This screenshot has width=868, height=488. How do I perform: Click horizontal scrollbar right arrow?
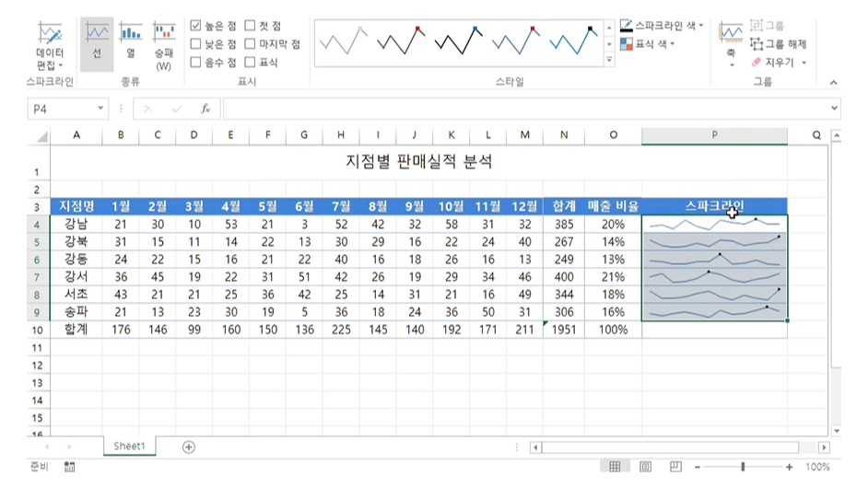tap(825, 447)
